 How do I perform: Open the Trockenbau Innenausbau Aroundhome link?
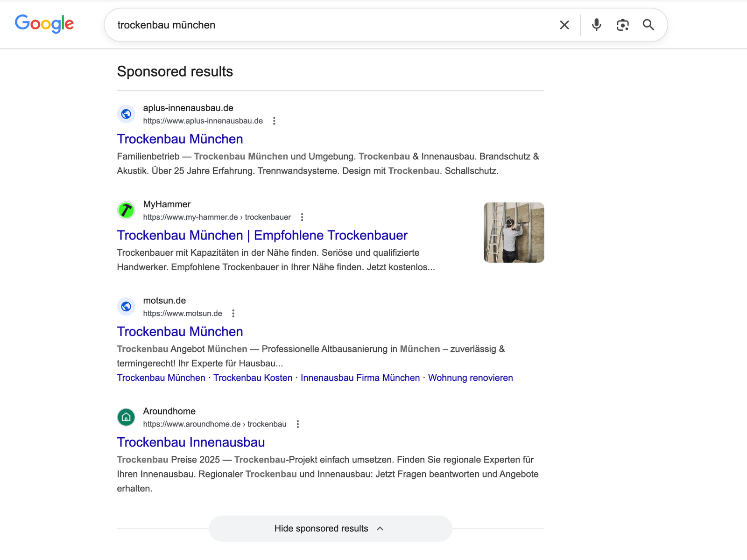click(190, 442)
